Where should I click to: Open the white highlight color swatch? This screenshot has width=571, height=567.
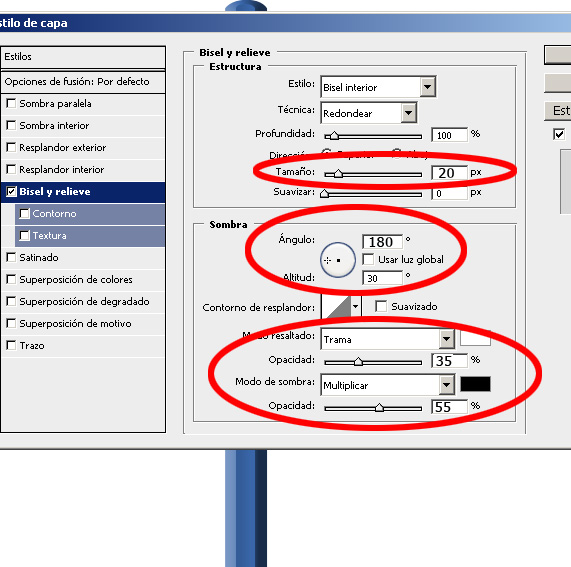[475, 338]
